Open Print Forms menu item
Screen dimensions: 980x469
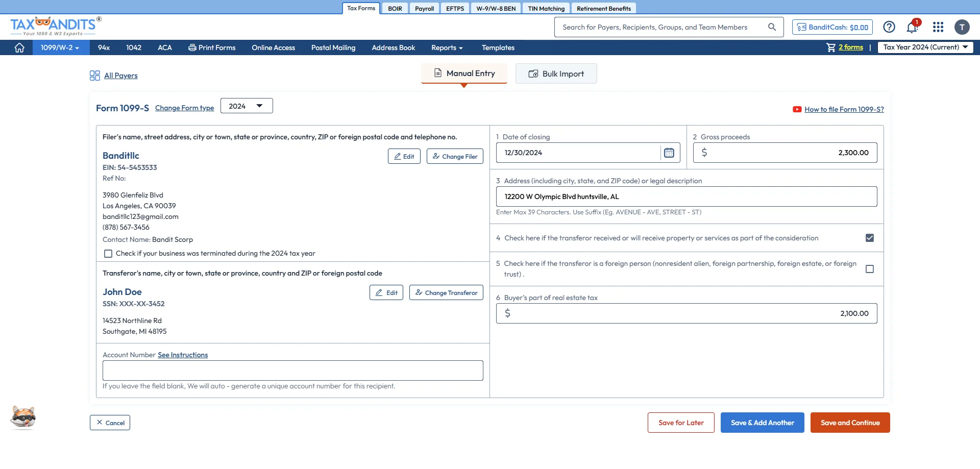[212, 47]
